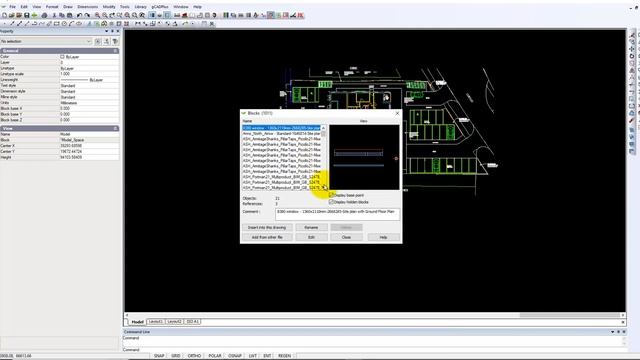Collapse the General properties section
Viewport: 640px width, 360px height.
[x=116, y=51]
